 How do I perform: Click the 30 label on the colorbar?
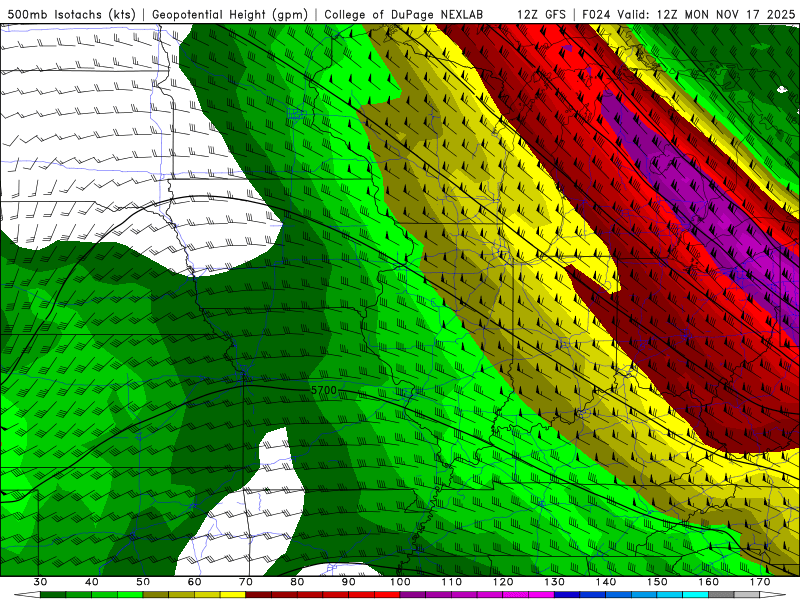40,582
